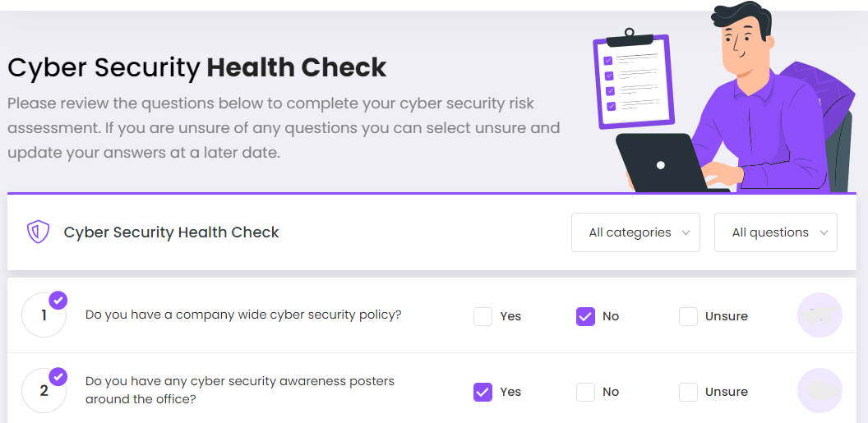Open the All questions dropdown
The height and width of the screenshot is (423, 868).
[x=775, y=232]
